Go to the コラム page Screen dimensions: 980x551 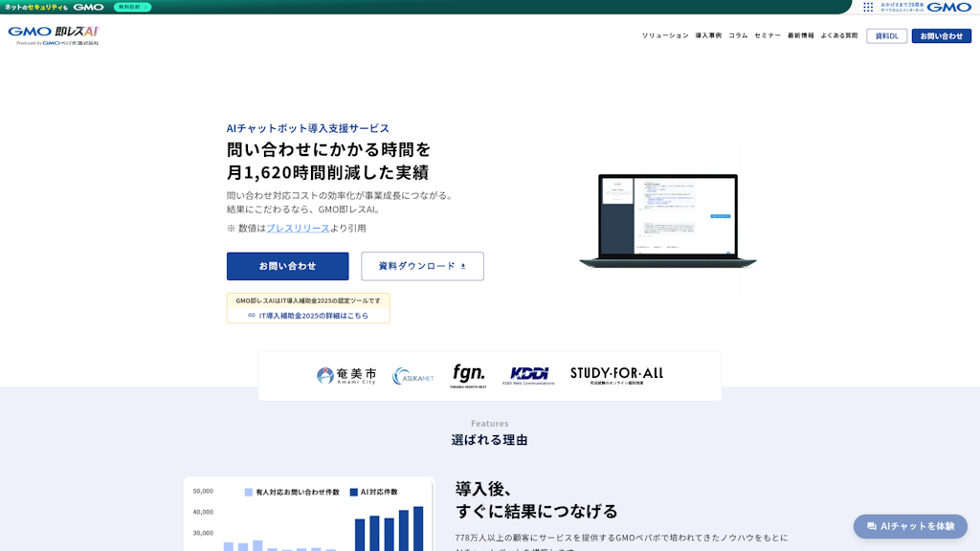pos(738,36)
